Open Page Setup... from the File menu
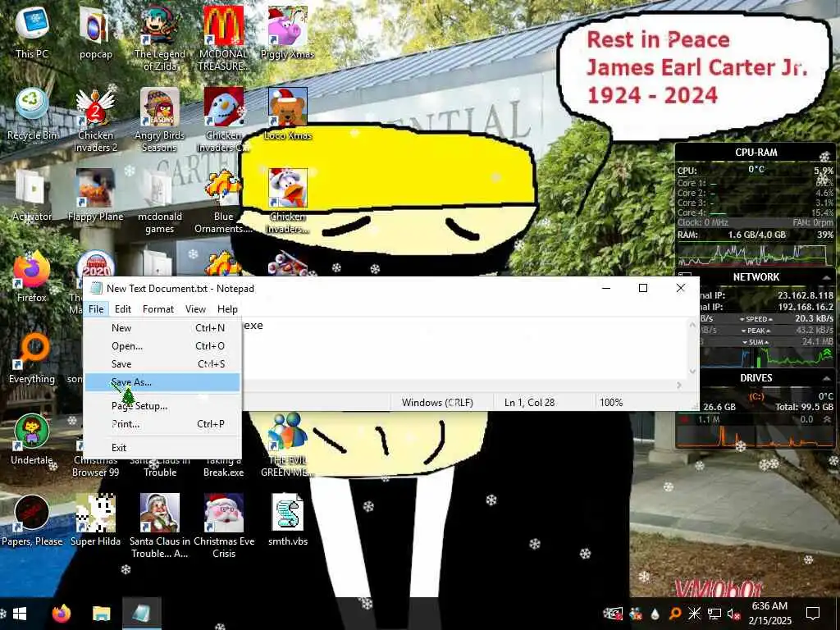 [x=162, y=406]
